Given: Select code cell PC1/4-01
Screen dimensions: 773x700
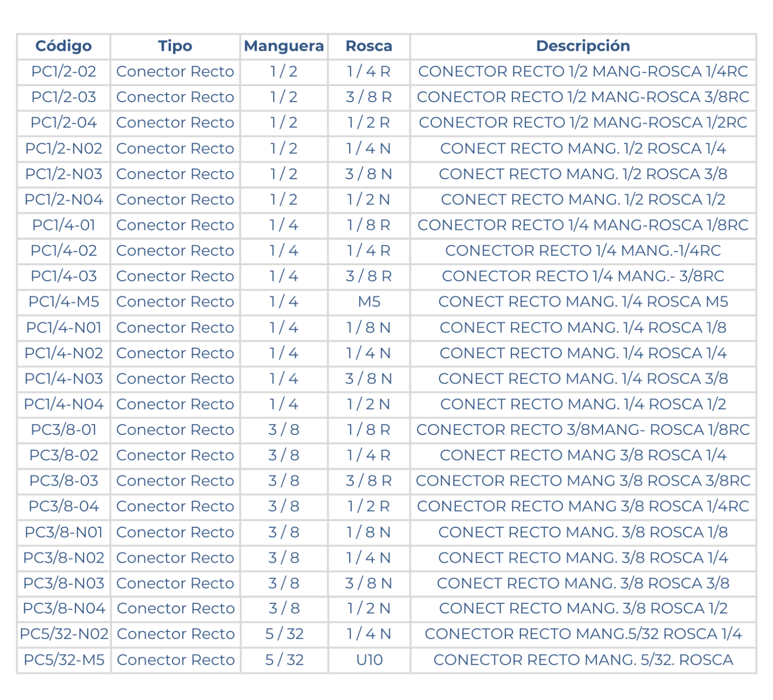Looking at the screenshot, I should (63, 225).
